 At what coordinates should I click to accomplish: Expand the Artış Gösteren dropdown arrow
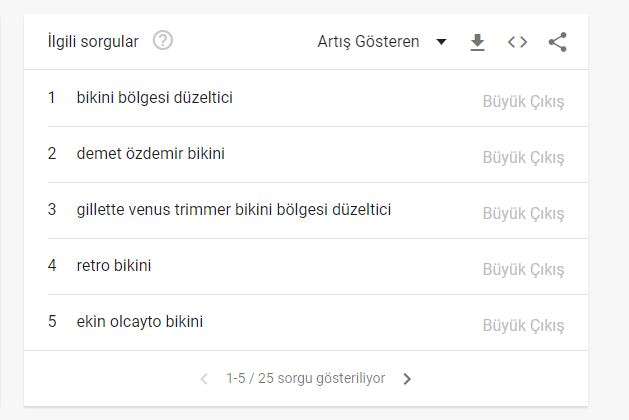[441, 42]
